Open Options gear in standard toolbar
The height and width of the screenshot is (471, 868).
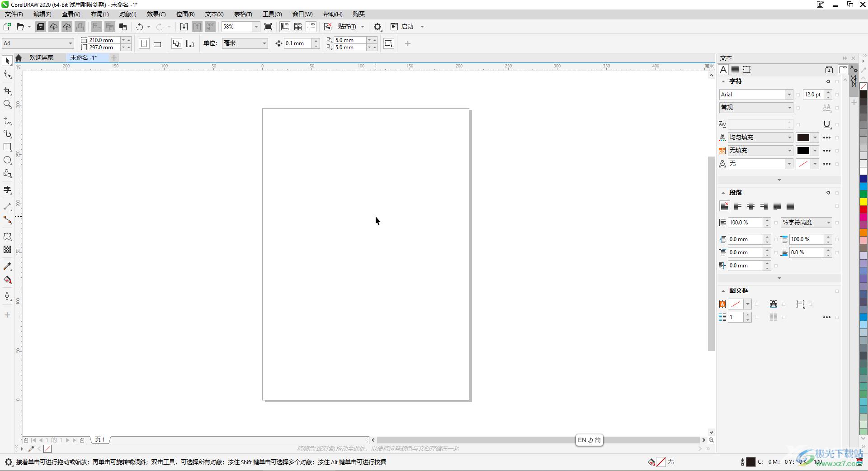coord(378,27)
